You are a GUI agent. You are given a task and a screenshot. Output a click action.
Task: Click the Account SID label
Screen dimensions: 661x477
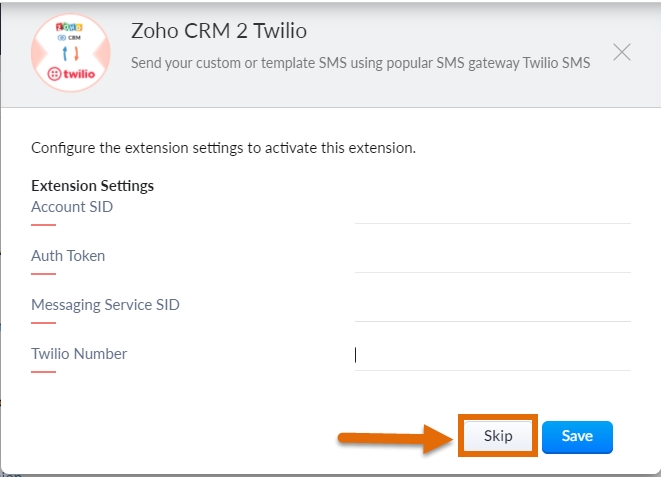point(72,207)
